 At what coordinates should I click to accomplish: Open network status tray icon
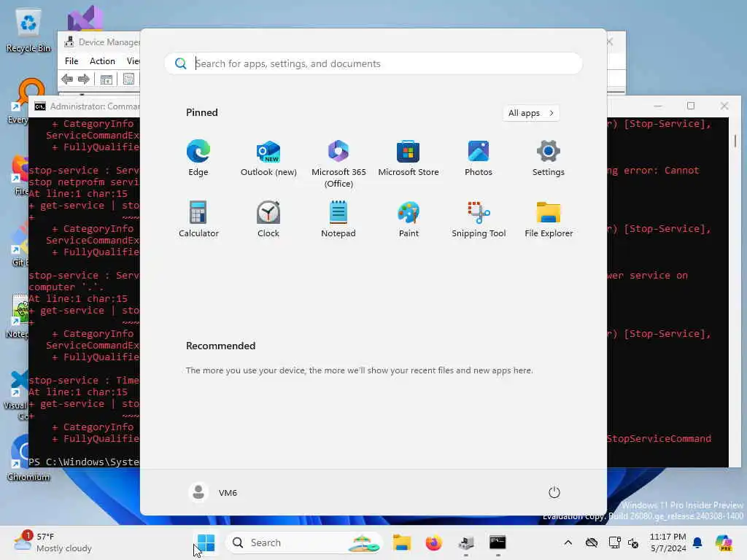point(614,542)
